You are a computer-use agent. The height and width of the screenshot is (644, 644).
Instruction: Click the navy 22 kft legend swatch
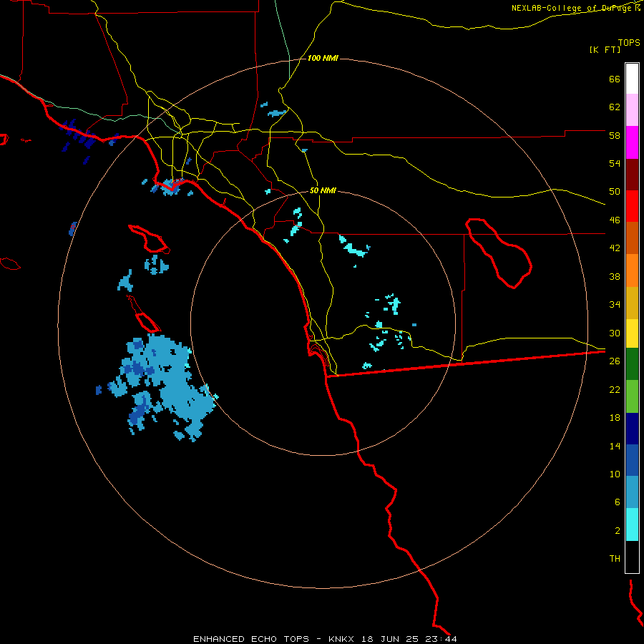pyautogui.click(x=632, y=429)
